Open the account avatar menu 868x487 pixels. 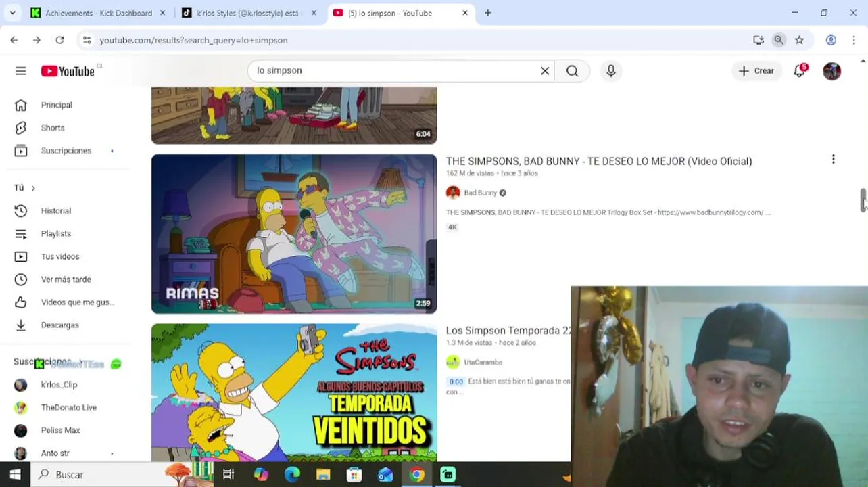[x=832, y=71]
